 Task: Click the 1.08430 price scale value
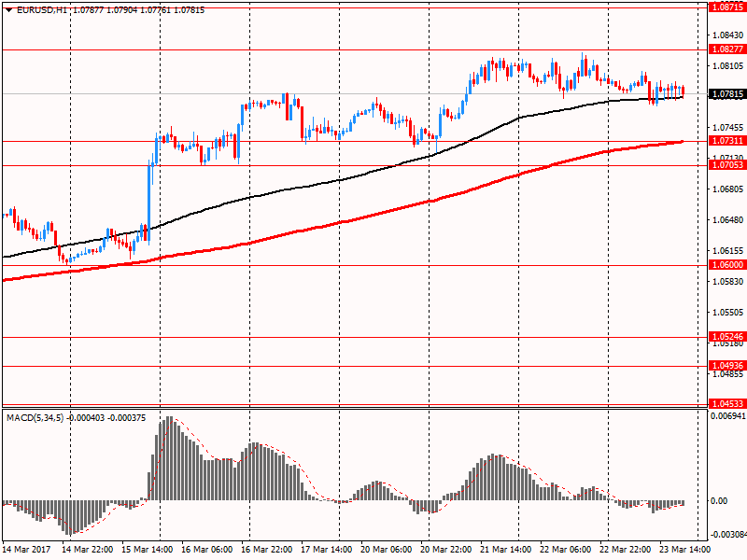(727, 35)
